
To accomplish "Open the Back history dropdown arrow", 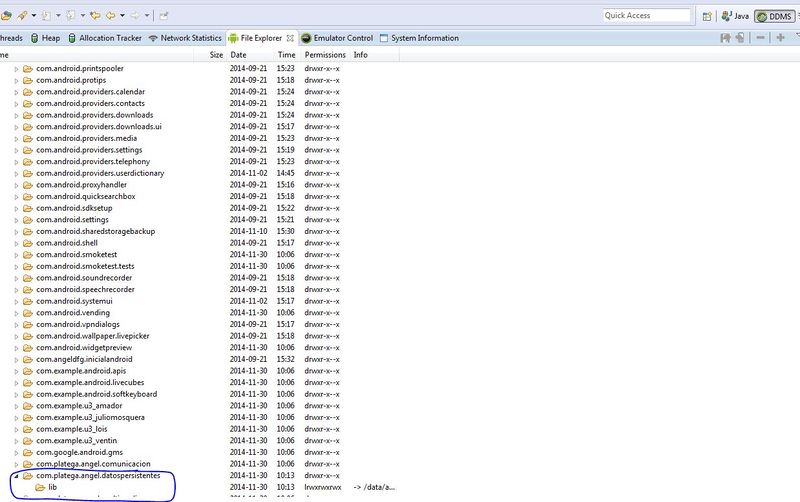I will click(122, 16).
